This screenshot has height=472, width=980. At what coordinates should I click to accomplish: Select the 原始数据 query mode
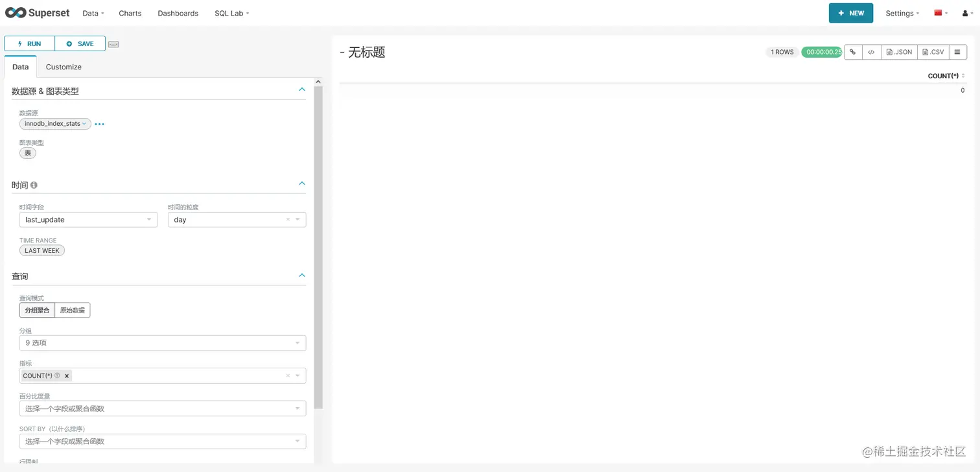tap(72, 310)
